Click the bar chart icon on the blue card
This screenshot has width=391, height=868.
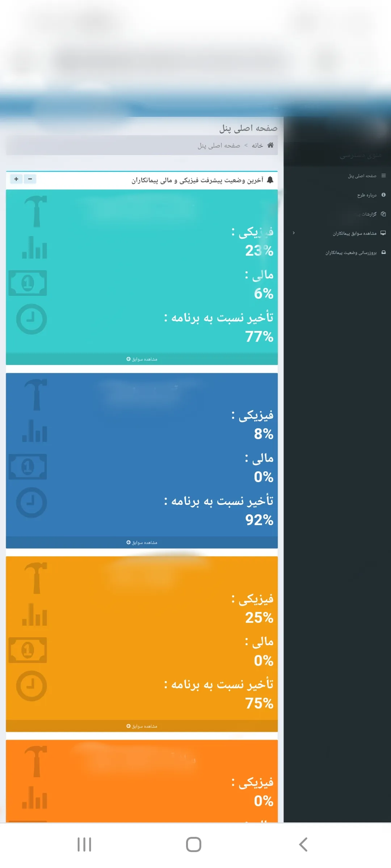35,431
